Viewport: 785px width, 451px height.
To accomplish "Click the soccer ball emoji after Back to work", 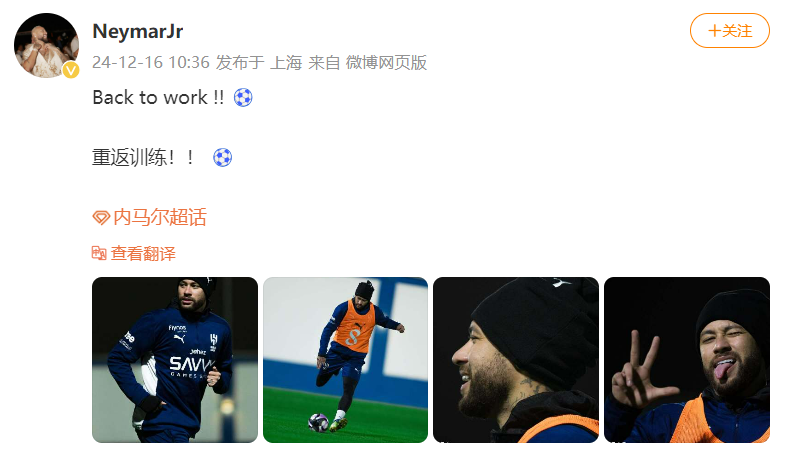I will 243,97.
